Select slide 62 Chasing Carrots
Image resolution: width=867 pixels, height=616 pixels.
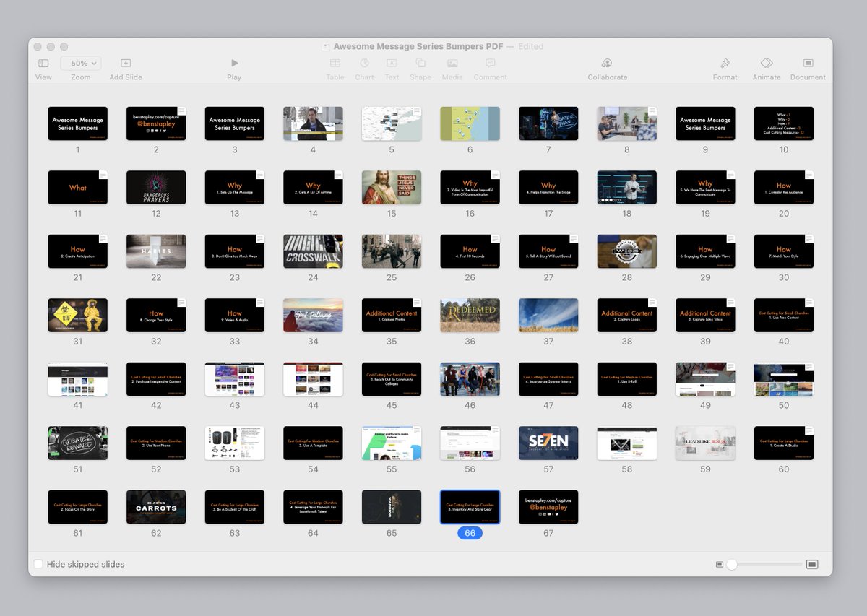tap(156, 507)
